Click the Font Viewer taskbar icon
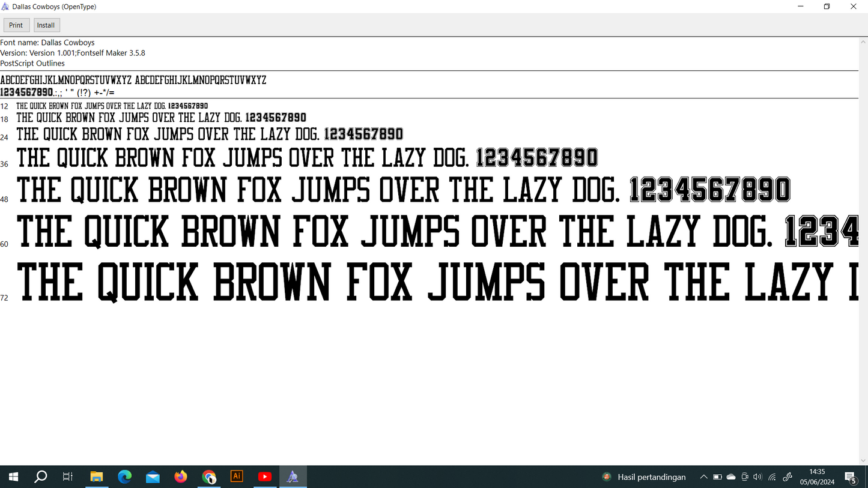868x488 pixels. click(293, 477)
